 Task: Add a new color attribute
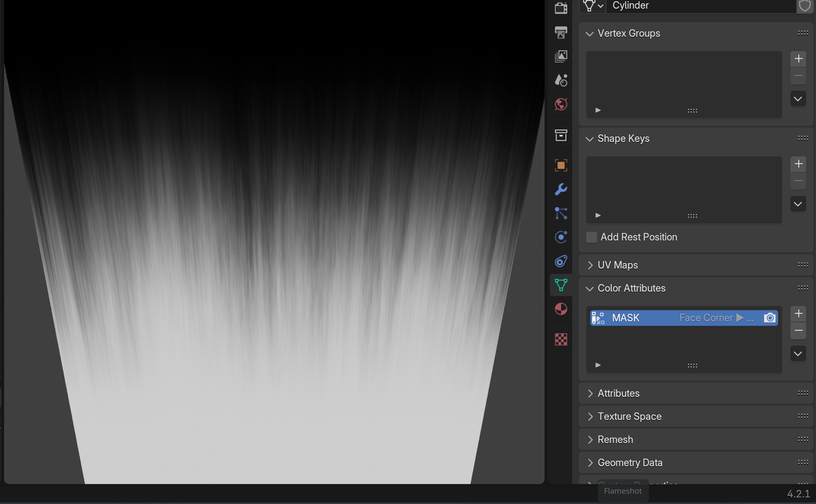(x=798, y=313)
